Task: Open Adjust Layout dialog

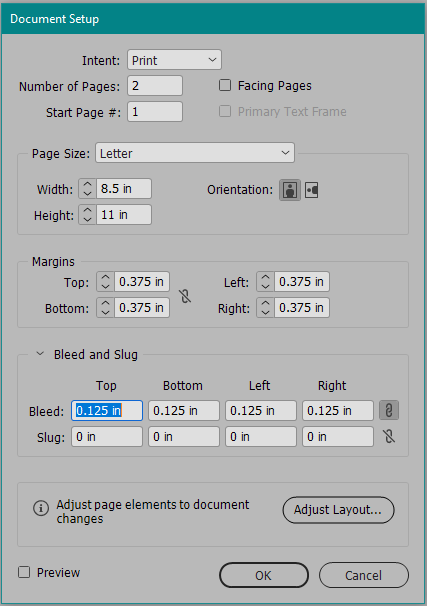Action: pyautogui.click(x=339, y=510)
